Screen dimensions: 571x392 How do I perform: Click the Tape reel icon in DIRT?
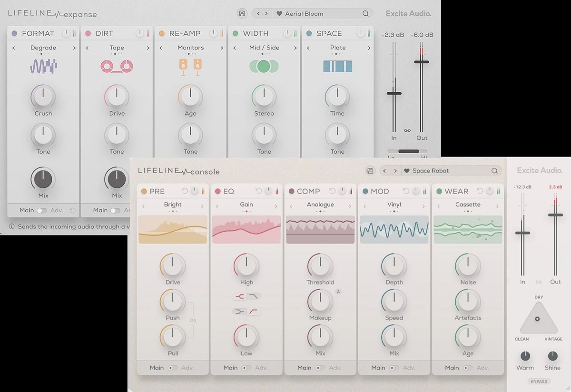pos(117,67)
